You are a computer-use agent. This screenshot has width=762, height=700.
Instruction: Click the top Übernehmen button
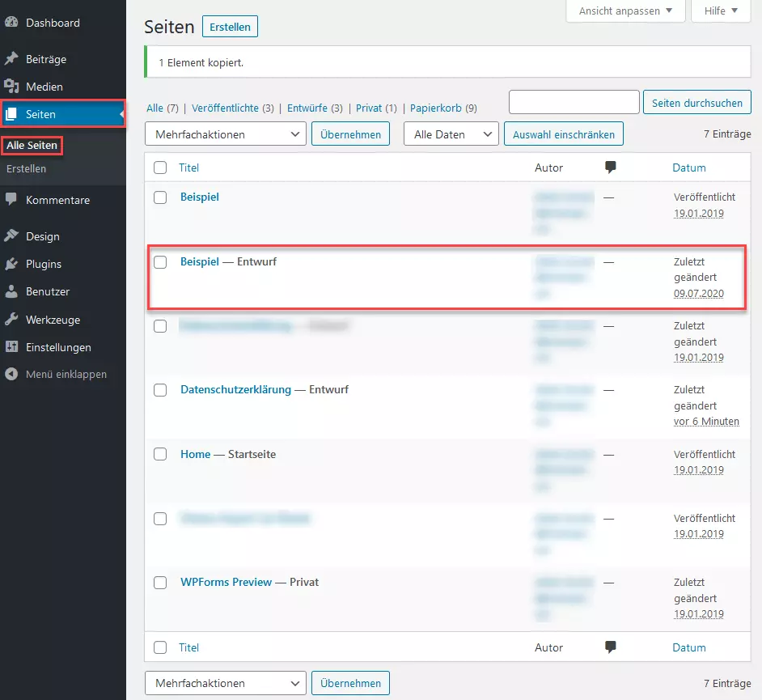tap(350, 134)
